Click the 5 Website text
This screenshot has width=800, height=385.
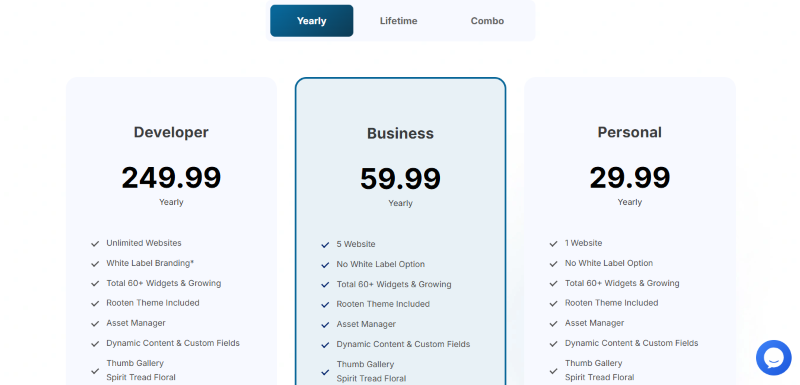click(356, 244)
